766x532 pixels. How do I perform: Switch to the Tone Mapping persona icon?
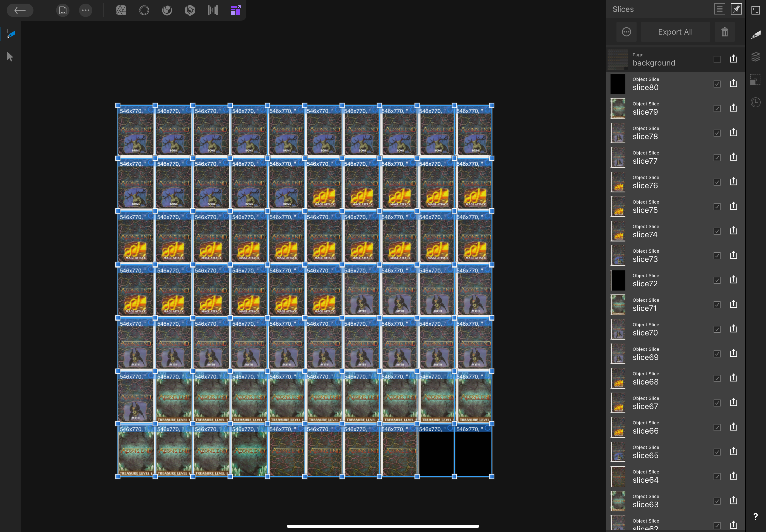pyautogui.click(x=213, y=10)
